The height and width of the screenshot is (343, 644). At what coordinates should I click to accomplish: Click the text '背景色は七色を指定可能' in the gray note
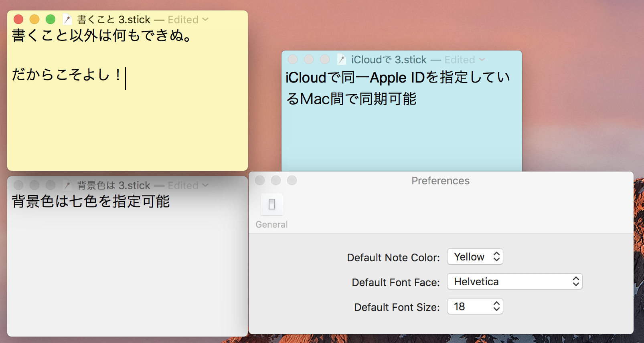(91, 201)
